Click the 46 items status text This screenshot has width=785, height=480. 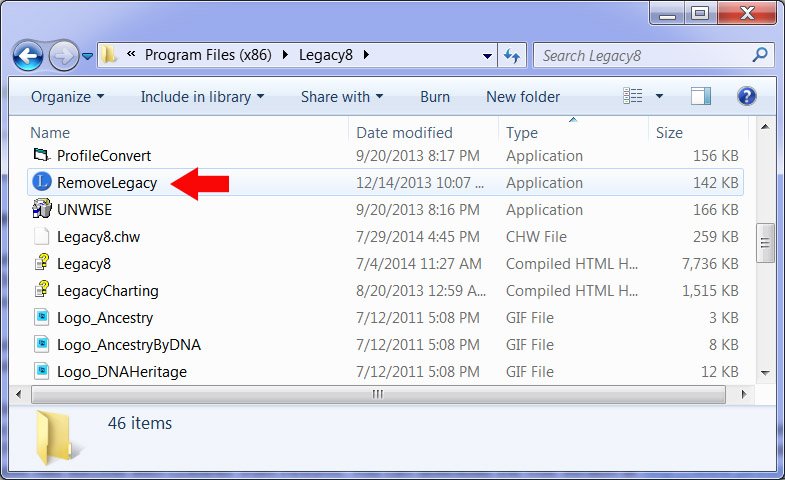(x=140, y=423)
